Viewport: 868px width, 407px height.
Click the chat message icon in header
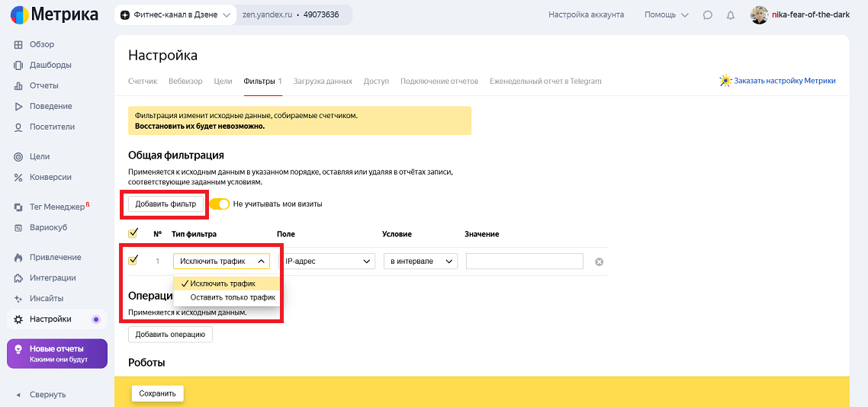pos(708,14)
